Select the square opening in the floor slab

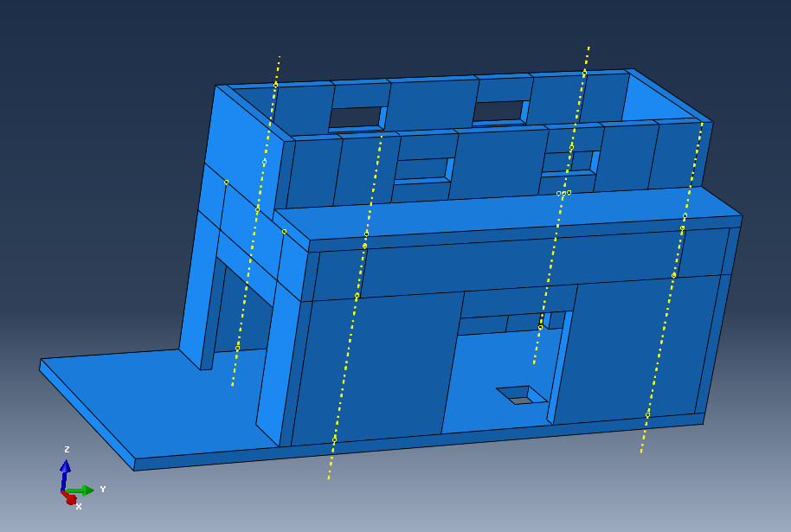(x=522, y=394)
